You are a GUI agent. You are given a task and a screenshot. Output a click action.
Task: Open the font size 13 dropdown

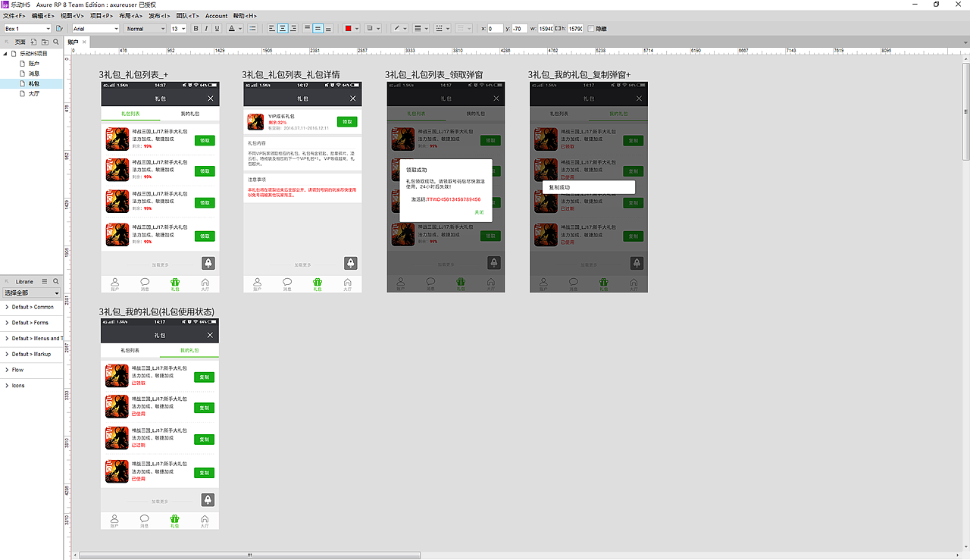pyautogui.click(x=179, y=29)
